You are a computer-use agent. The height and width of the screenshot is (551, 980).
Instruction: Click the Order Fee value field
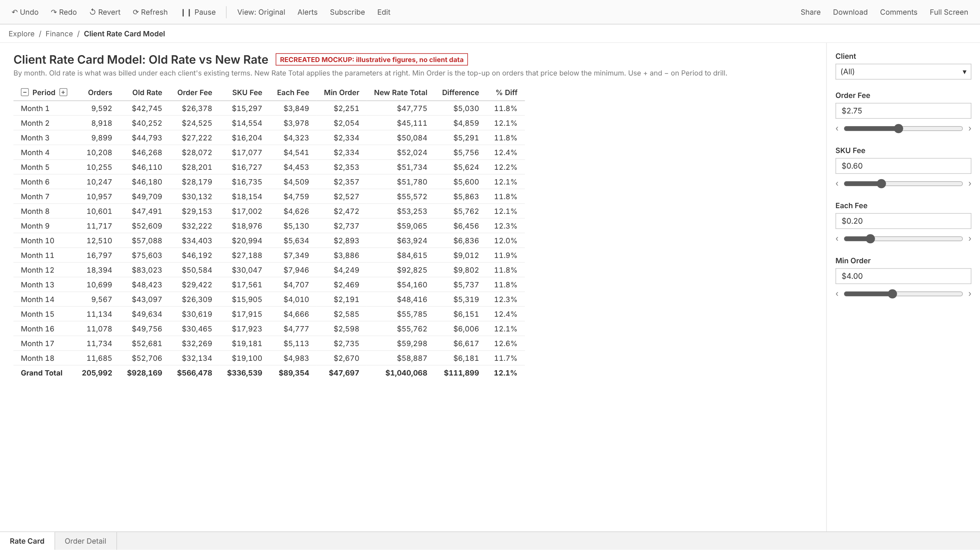click(903, 111)
